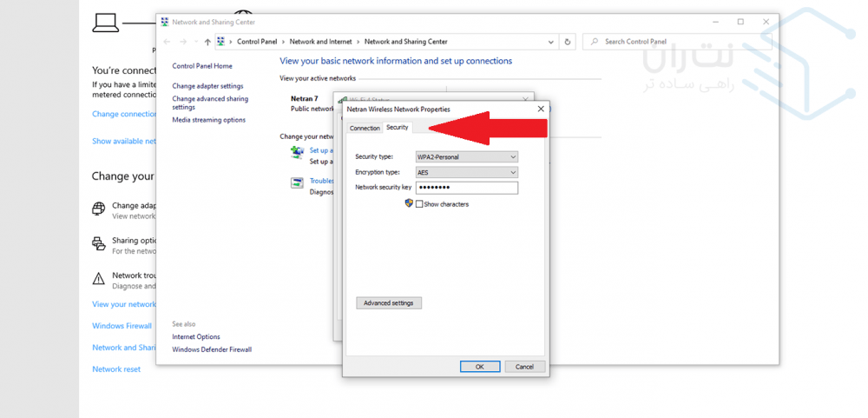Click the Network security key field
The image size is (868, 418).
(x=466, y=188)
